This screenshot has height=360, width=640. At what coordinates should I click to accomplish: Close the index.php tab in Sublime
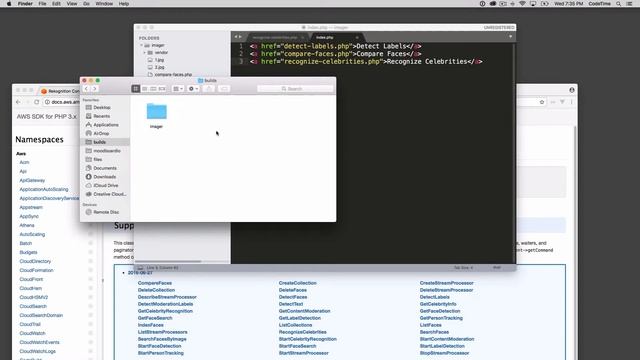pos(357,37)
